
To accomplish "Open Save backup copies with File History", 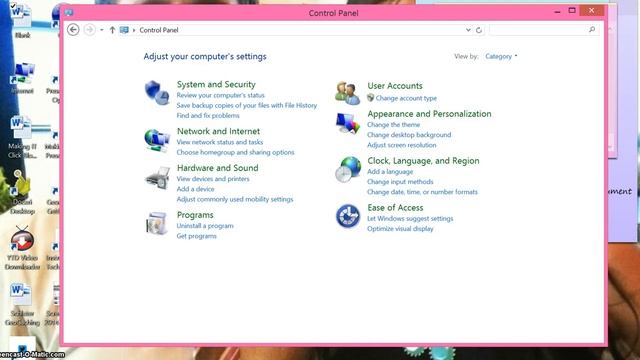I will pos(247,105).
